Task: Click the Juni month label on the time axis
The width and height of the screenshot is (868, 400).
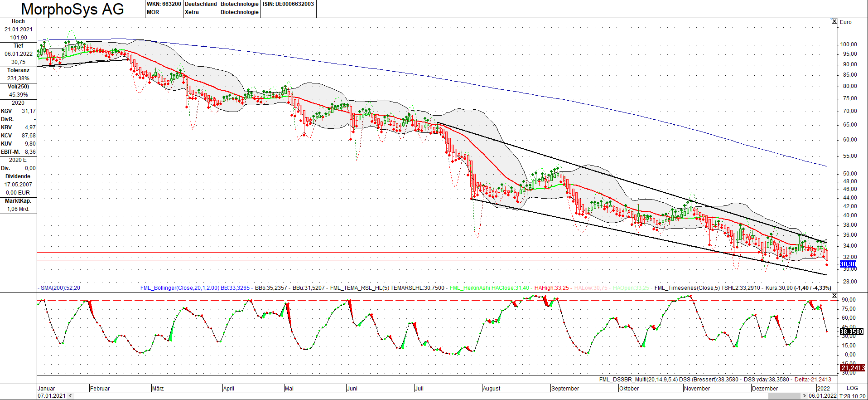Action: tap(352, 389)
